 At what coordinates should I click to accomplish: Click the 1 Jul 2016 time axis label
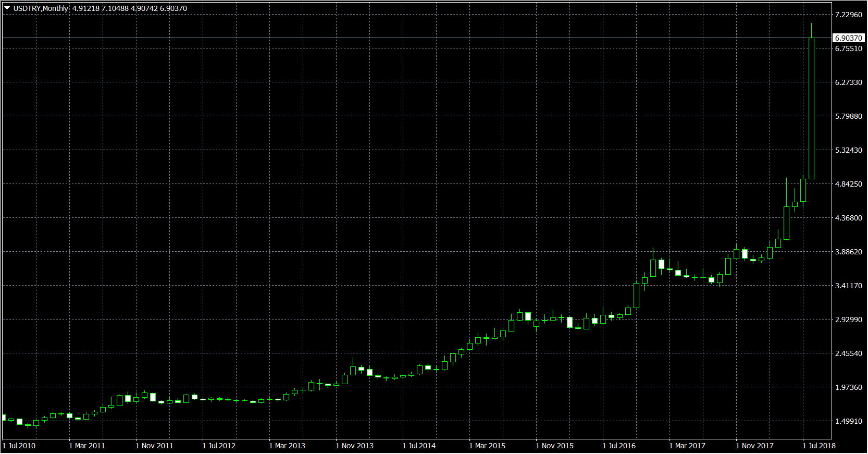click(619, 446)
